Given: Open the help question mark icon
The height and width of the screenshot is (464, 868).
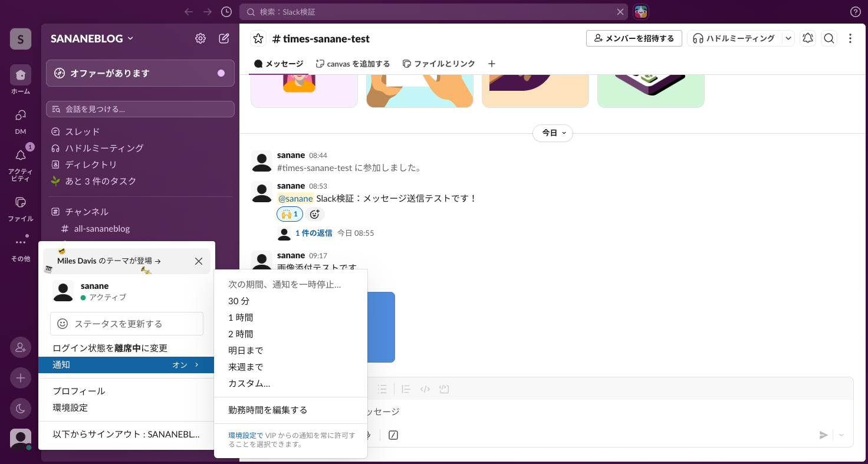Looking at the screenshot, I should coord(856,12).
